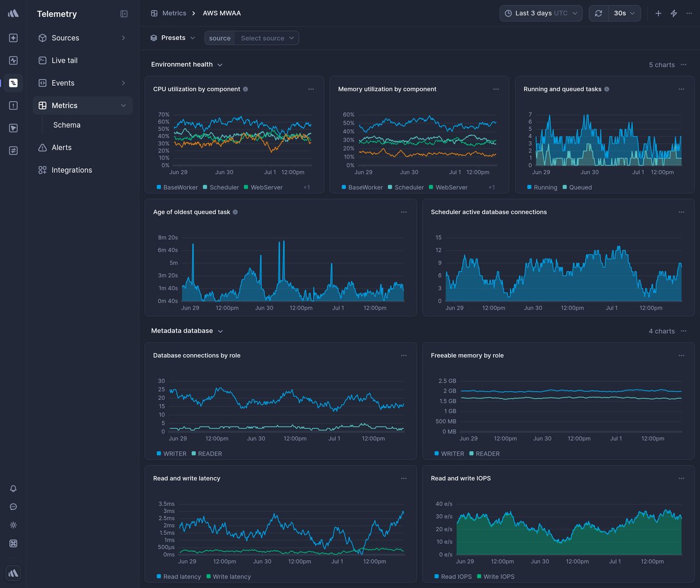Click info icon next to CPU utilization title
This screenshot has height=588, width=700.
[x=245, y=89]
